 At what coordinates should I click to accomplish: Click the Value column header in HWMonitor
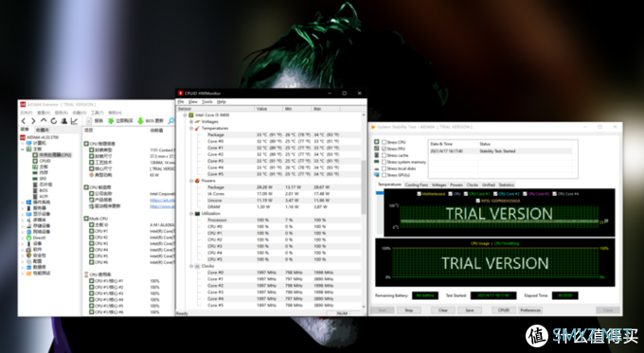[269, 109]
